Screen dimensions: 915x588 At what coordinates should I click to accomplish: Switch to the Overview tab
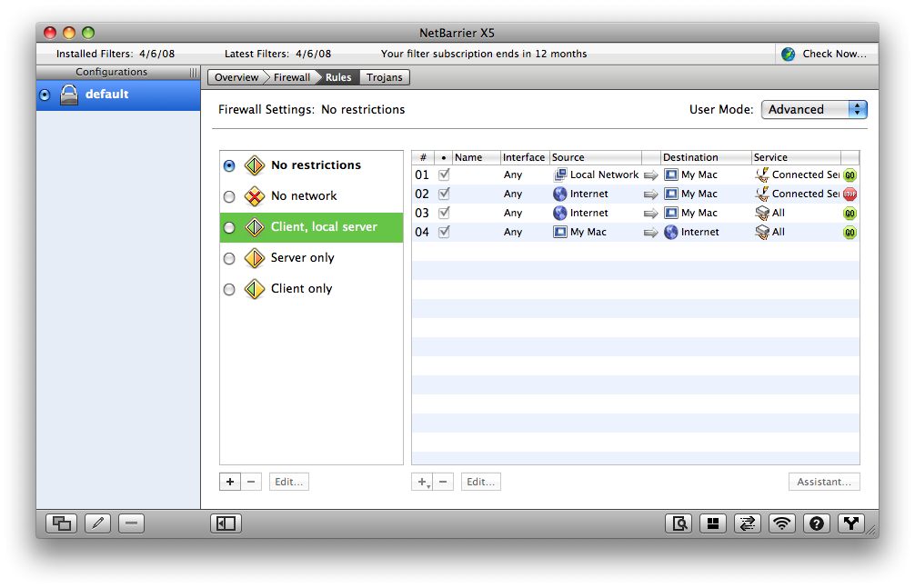click(x=236, y=77)
